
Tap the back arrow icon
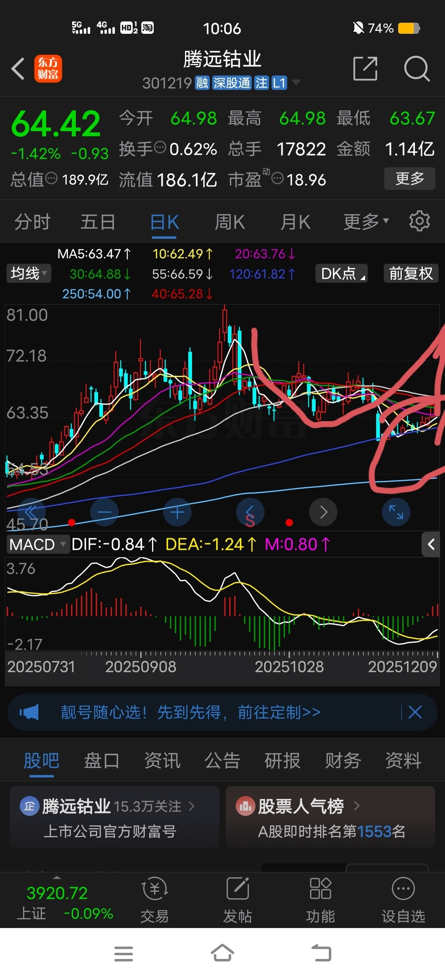[18, 68]
